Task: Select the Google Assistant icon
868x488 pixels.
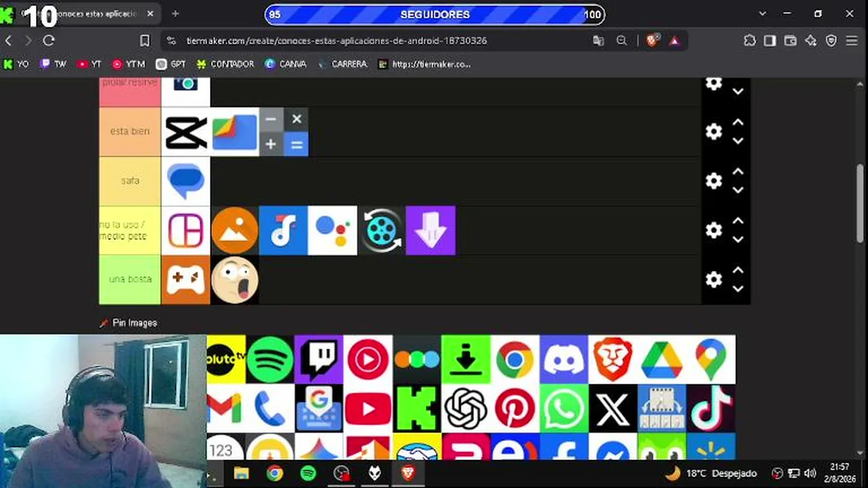Action: [332, 230]
